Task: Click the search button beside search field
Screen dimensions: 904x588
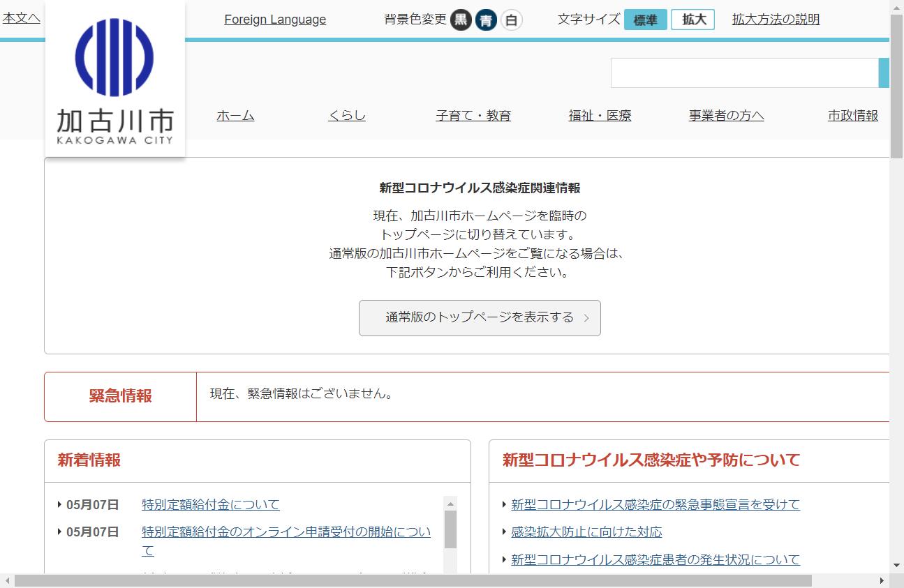Action: (x=884, y=73)
